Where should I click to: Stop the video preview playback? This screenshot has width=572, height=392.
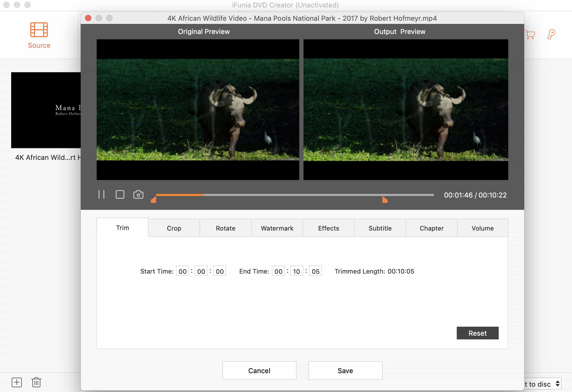[x=120, y=195]
